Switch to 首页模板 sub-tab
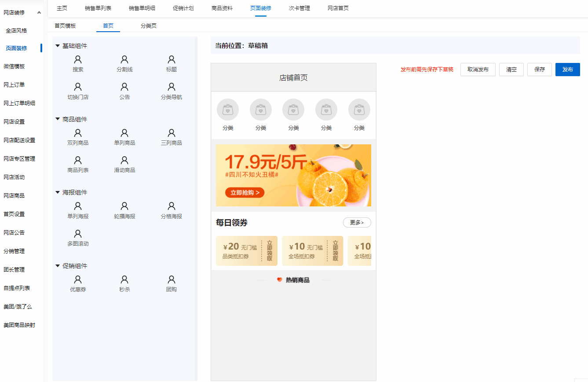 coord(65,26)
